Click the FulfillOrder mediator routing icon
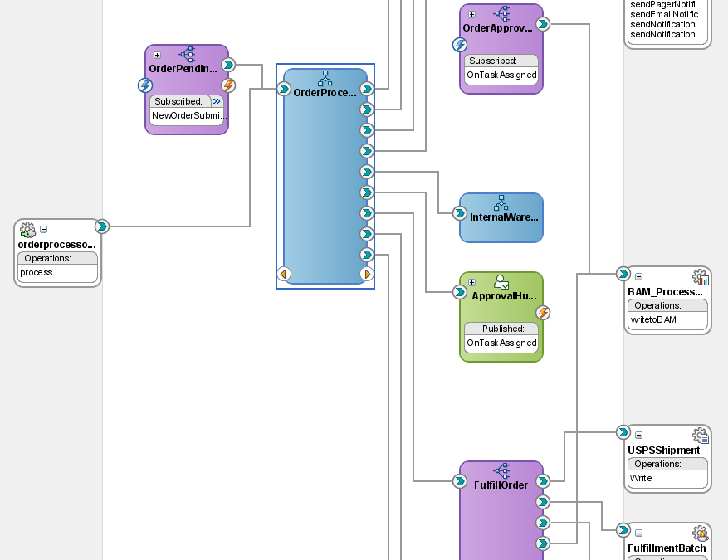The image size is (728, 560). [x=502, y=470]
